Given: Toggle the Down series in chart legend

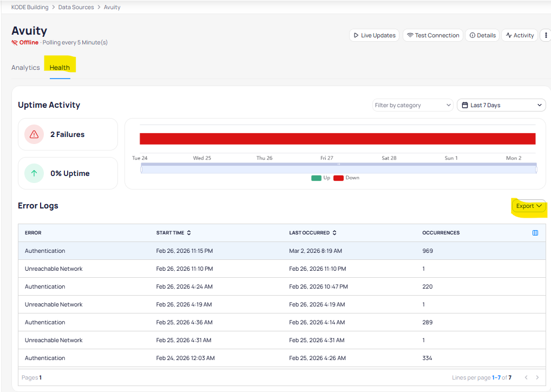Looking at the screenshot, I should point(346,178).
